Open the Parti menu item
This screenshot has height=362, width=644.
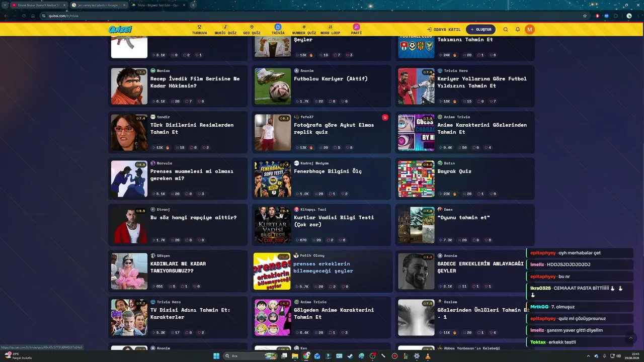coord(356,30)
